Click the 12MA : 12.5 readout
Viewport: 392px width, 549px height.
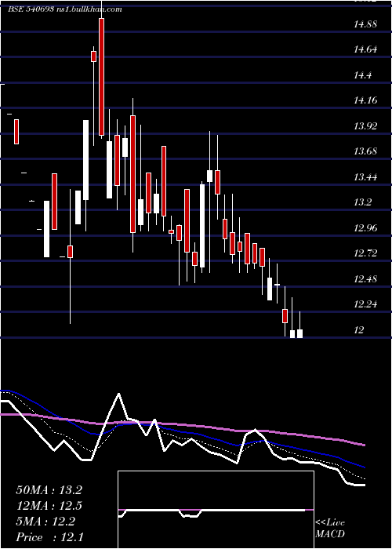click(49, 506)
